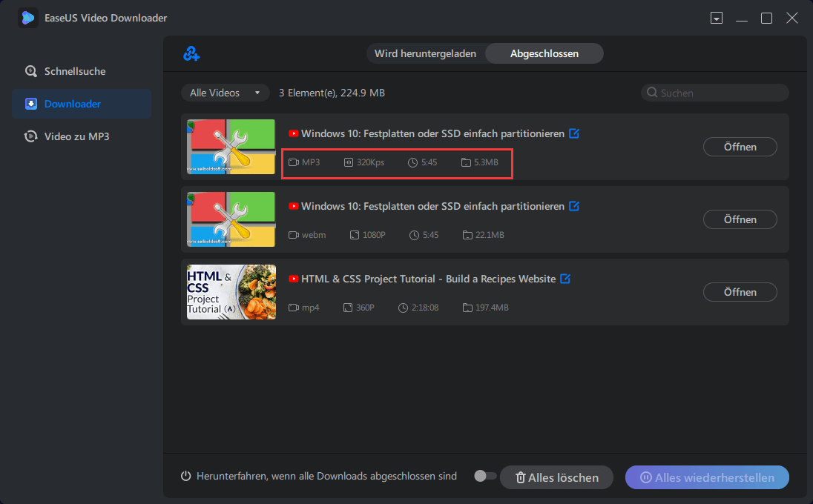Click YouTube icon on MP3 item title
813x504 pixels.
294,133
